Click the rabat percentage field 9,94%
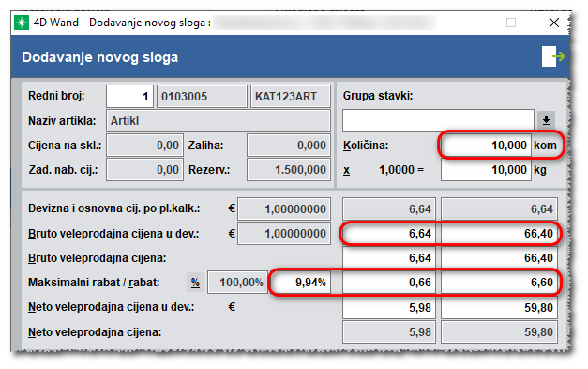The width and height of the screenshot is (588, 369). pyautogui.click(x=300, y=283)
